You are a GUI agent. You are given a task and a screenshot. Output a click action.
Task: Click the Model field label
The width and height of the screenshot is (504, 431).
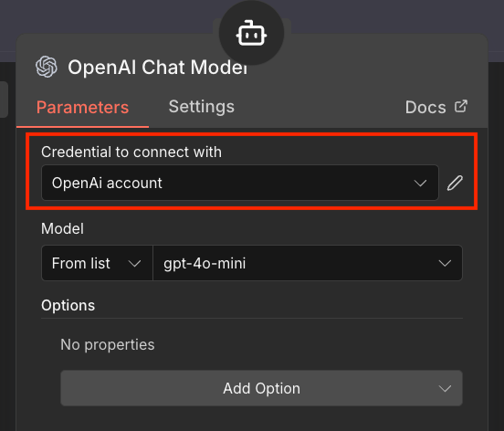point(62,229)
